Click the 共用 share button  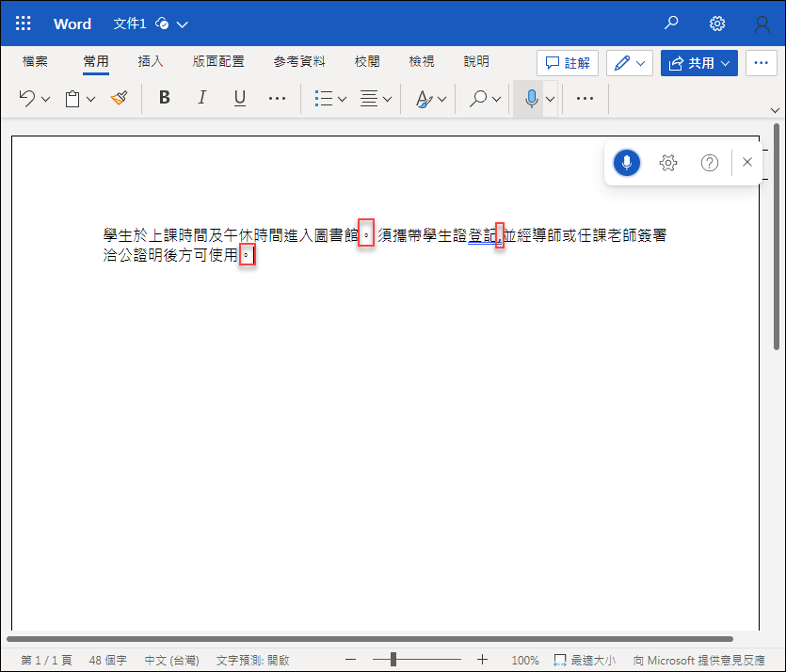click(699, 63)
